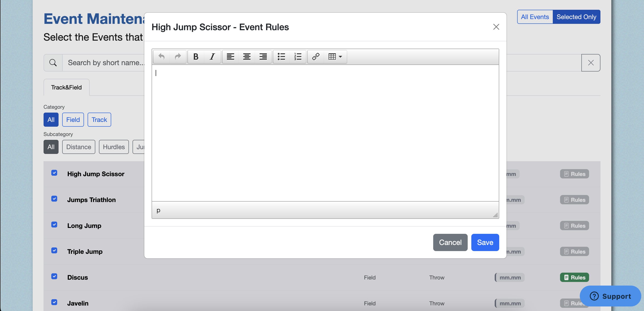The width and height of the screenshot is (644, 311).
Task: Click the Javelin Throw subcategory cell
Action: pos(437,303)
